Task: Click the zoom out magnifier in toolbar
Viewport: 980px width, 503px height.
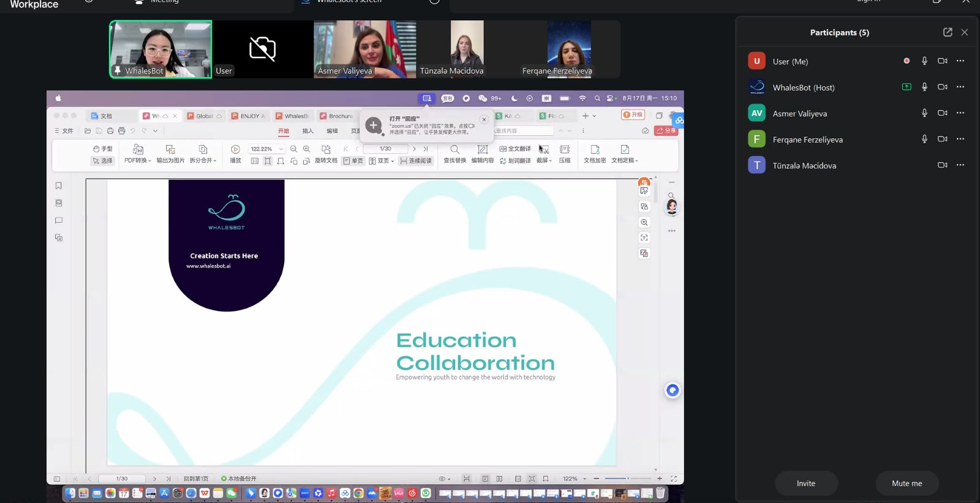Action: coord(294,149)
